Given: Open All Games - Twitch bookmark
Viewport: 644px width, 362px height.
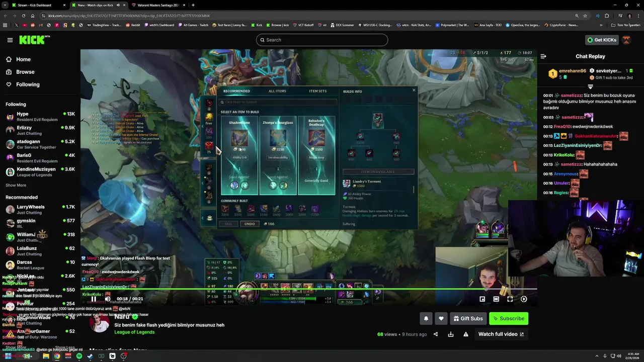Looking at the screenshot, I should point(193,25).
